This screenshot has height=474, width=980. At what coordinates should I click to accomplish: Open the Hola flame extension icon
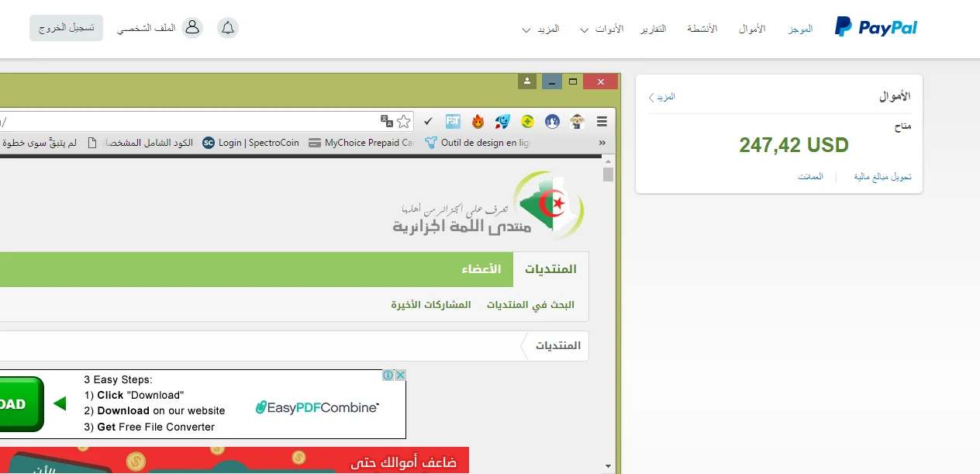(x=478, y=121)
